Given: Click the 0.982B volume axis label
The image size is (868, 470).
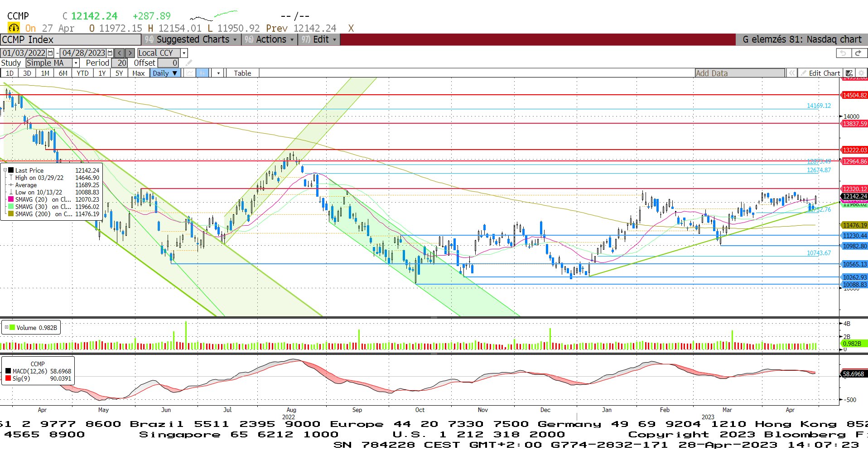Looking at the screenshot, I should pos(854,344).
